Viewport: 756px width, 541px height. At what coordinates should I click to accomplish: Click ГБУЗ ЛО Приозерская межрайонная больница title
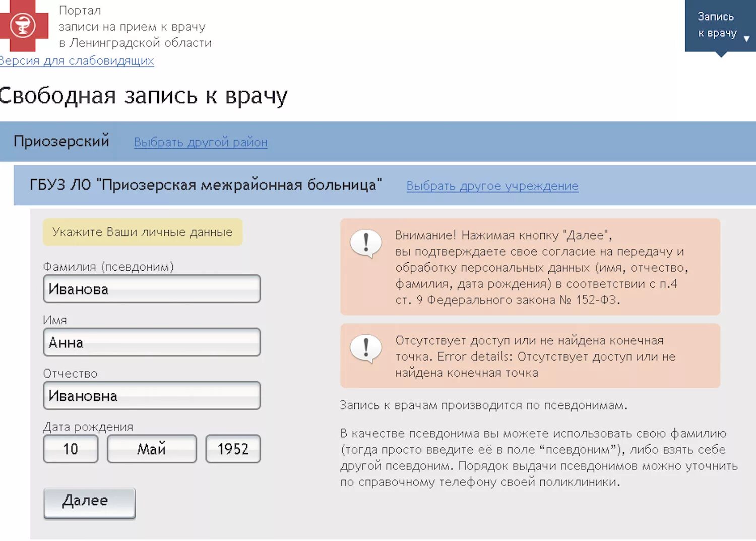coord(206,185)
